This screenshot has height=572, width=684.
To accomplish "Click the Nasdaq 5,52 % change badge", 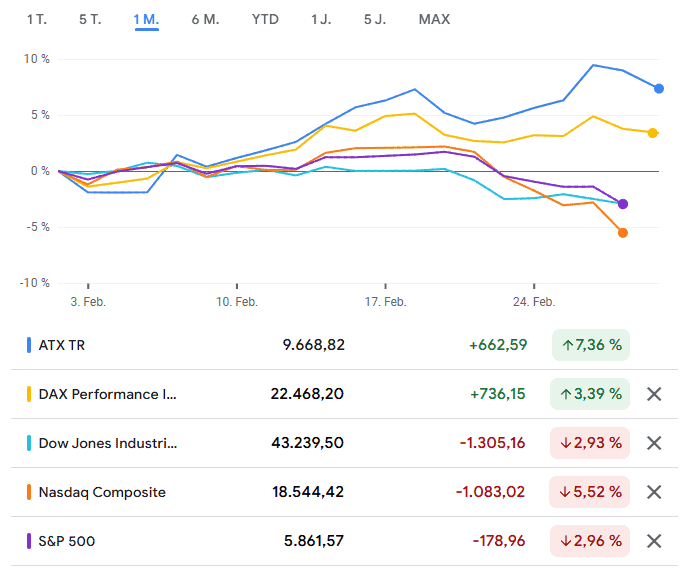I will tap(589, 492).
